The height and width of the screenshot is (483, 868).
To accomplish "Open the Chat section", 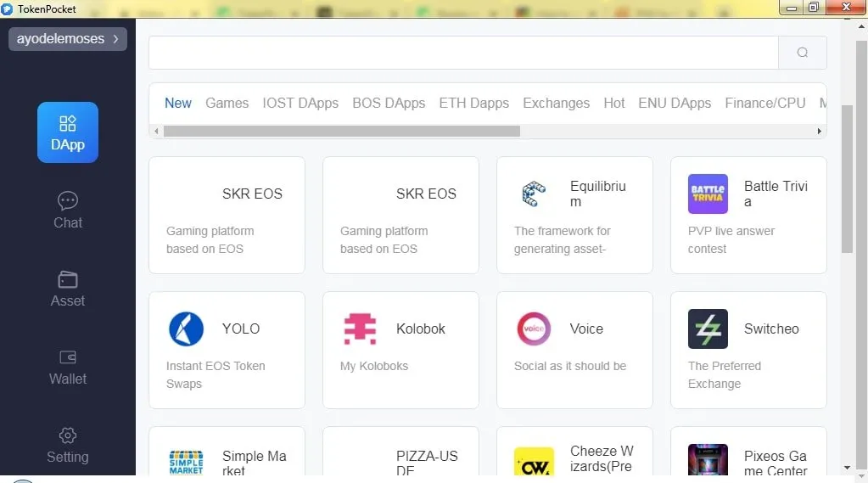I will coord(68,210).
